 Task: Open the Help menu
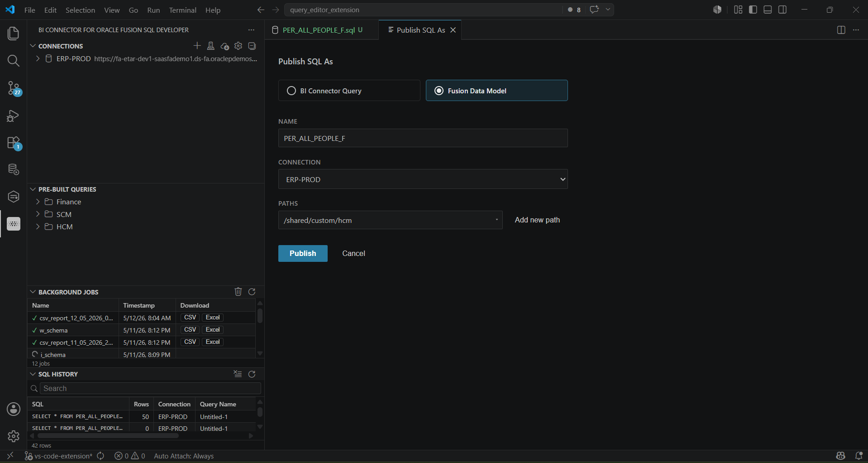[213, 10]
